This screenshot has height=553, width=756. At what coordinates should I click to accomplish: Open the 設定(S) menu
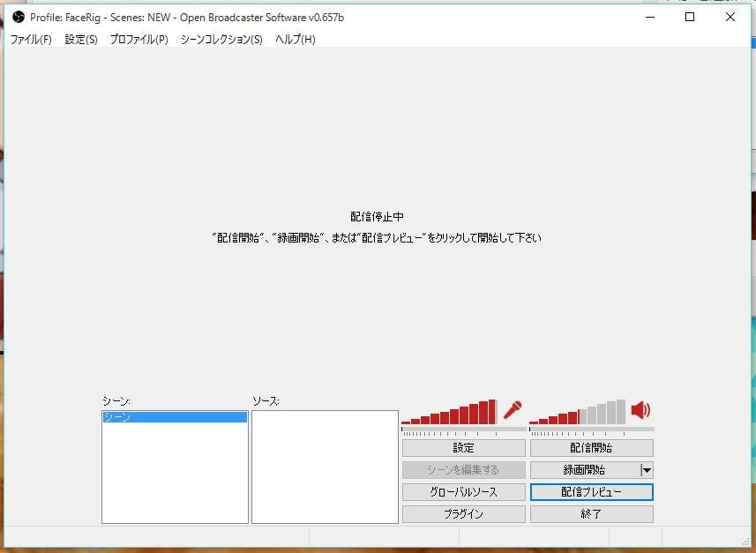click(81, 40)
